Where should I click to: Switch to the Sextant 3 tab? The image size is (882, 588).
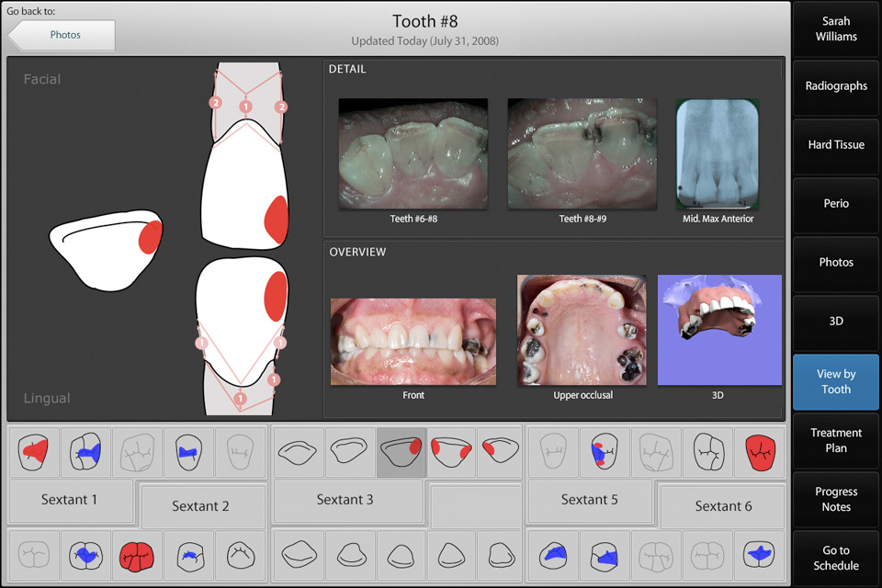345,500
